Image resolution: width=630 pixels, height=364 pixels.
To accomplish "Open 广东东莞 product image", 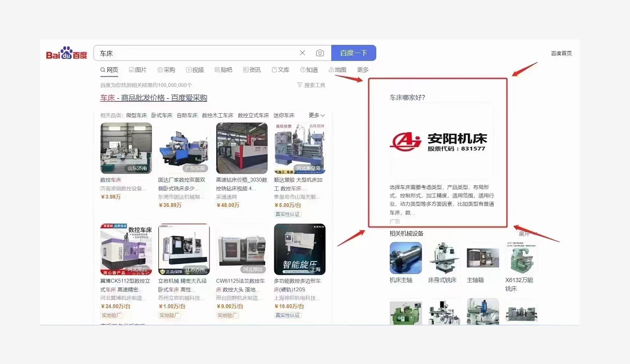I will pyautogui.click(x=184, y=148).
